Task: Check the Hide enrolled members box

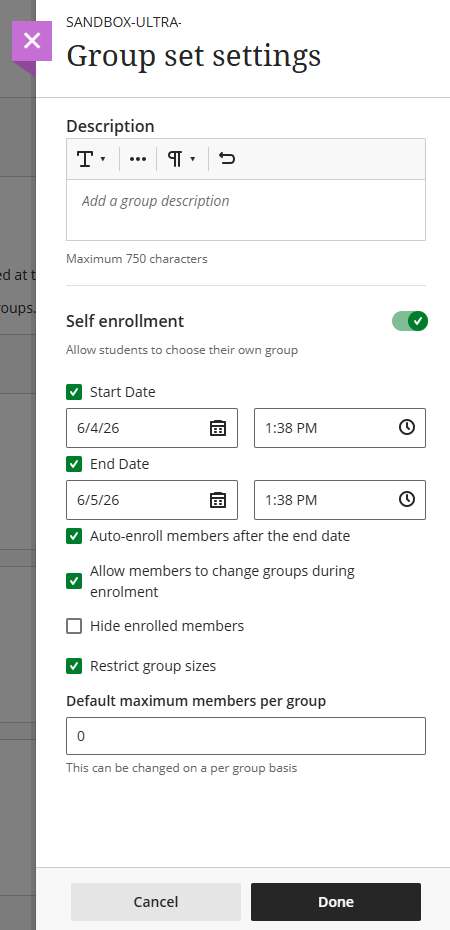Action: [x=74, y=626]
